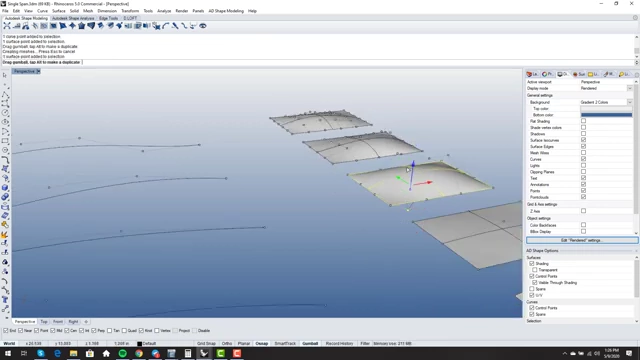The width and height of the screenshot is (640, 360).
Task: Open the Transform menu
Action: coord(130,11)
